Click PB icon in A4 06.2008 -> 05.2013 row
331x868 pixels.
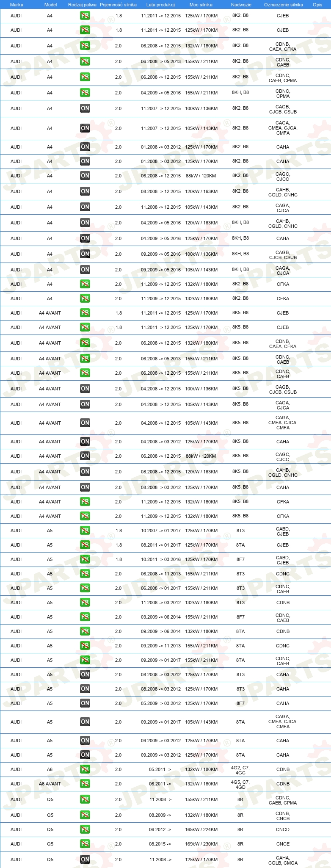pos(85,61)
